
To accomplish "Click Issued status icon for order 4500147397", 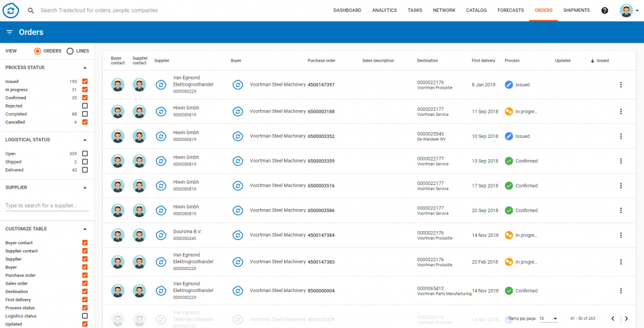I will (x=509, y=84).
